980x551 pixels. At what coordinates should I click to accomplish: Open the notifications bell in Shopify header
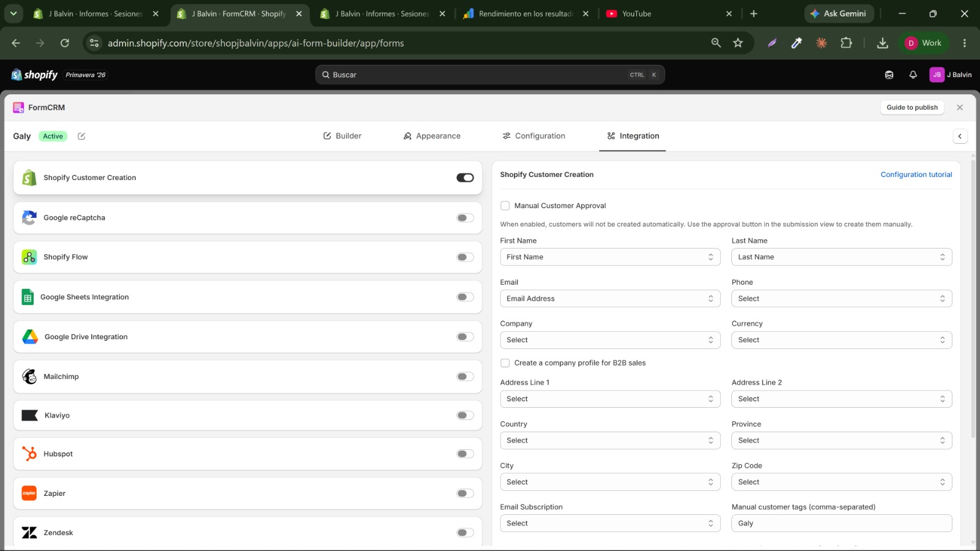tap(913, 75)
